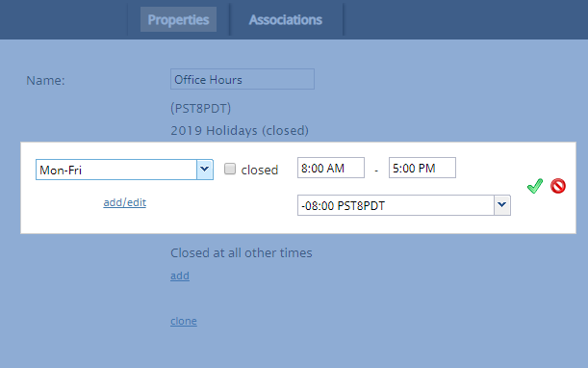The height and width of the screenshot is (368, 588).
Task: Click the 'Closed at all other times' text
Action: [x=242, y=253]
